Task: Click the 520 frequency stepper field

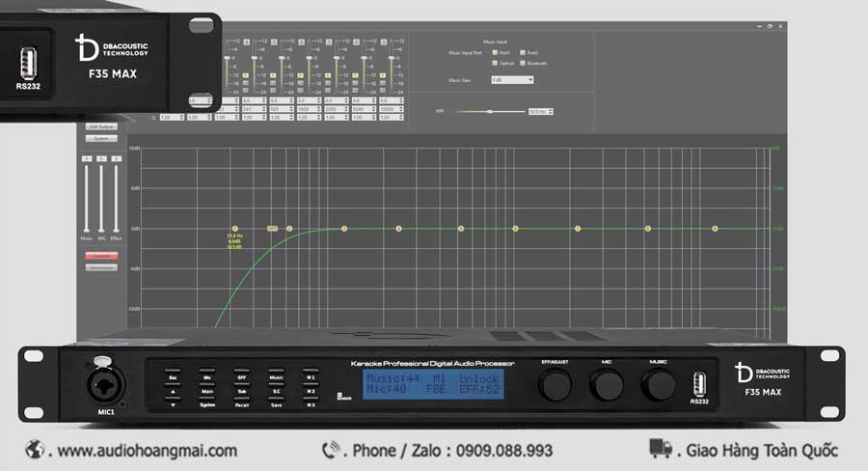Action: (x=282, y=109)
